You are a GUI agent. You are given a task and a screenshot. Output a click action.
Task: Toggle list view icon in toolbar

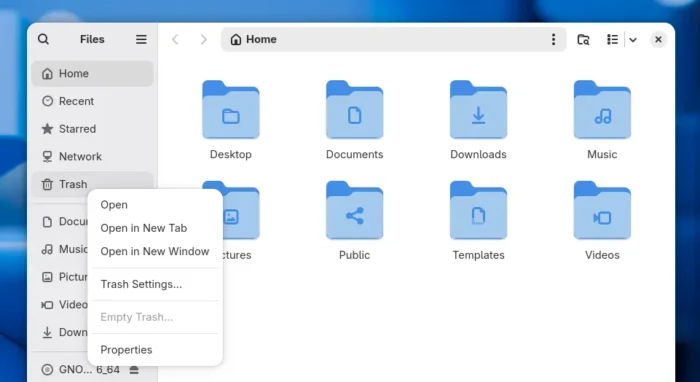(612, 39)
